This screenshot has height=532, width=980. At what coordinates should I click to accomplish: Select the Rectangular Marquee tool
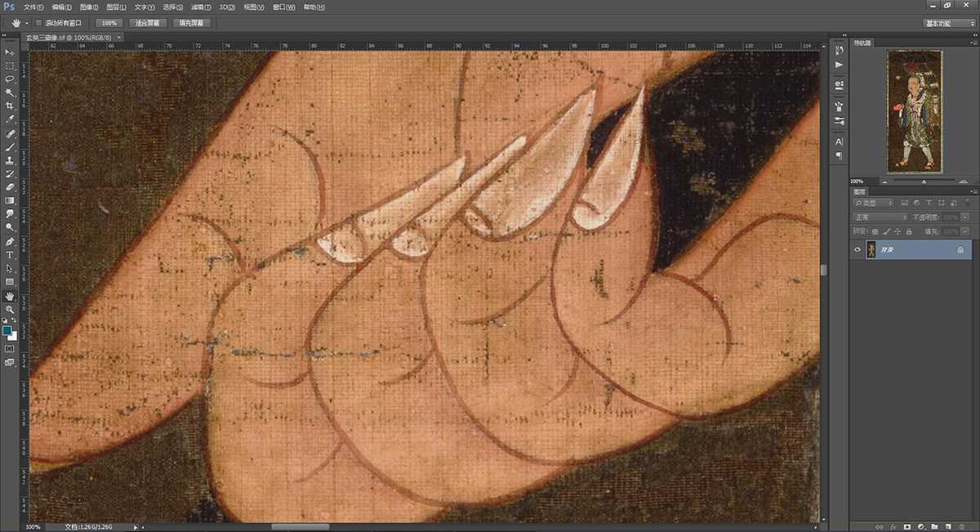[x=10, y=65]
